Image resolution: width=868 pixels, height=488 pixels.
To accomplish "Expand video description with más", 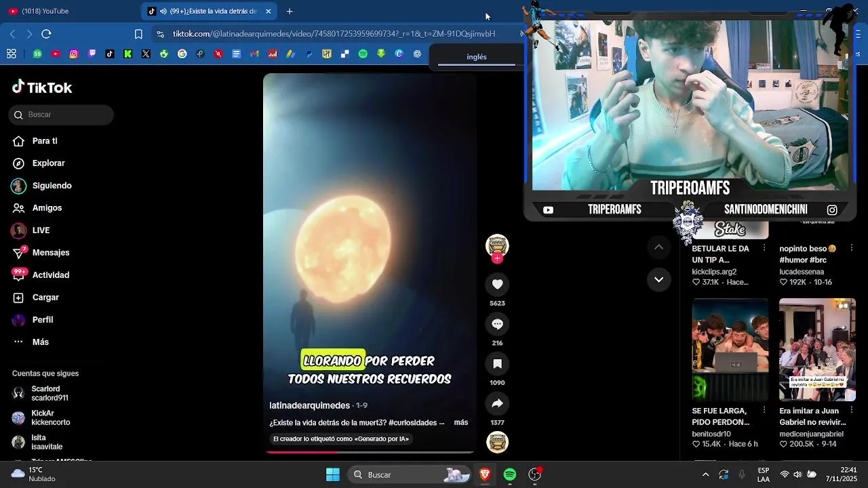I will 461,422.
